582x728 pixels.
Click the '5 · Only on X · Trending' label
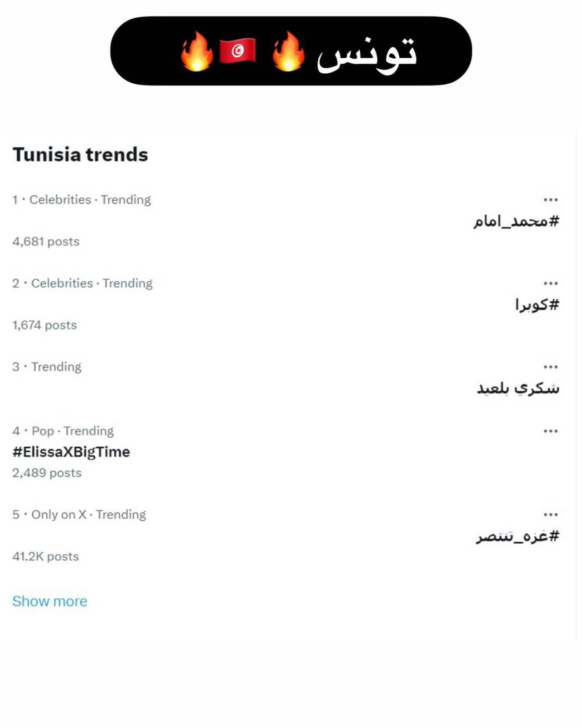point(79,515)
